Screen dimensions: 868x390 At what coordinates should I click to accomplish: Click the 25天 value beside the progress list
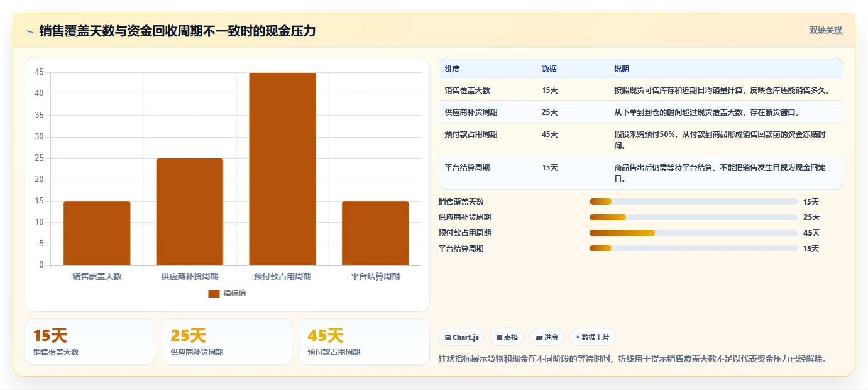coord(811,217)
